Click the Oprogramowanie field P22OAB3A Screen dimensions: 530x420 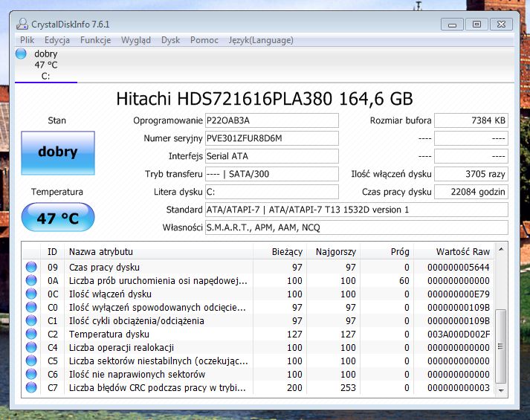click(x=272, y=120)
